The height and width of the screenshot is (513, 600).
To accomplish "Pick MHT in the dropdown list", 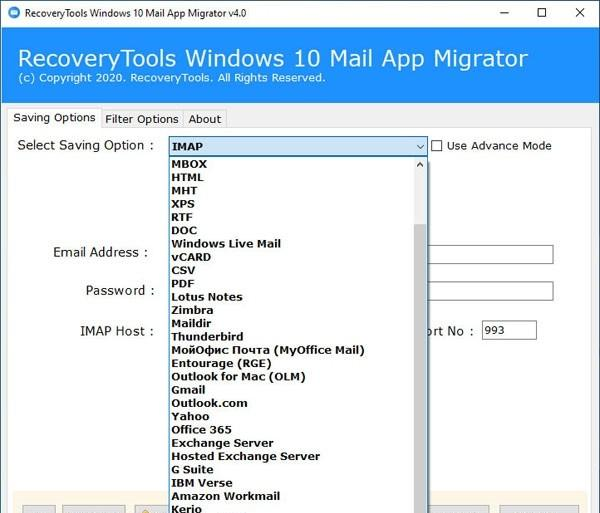I will [293, 191].
